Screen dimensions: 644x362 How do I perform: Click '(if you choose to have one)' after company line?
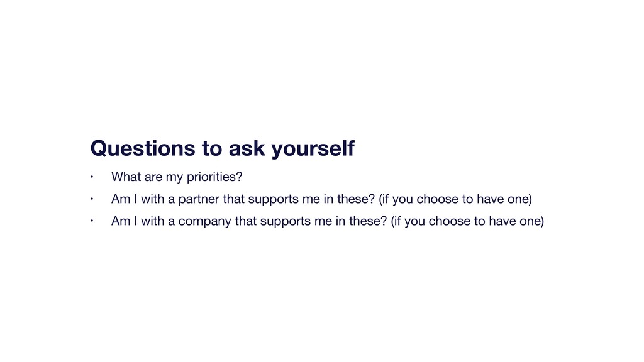[x=467, y=222]
